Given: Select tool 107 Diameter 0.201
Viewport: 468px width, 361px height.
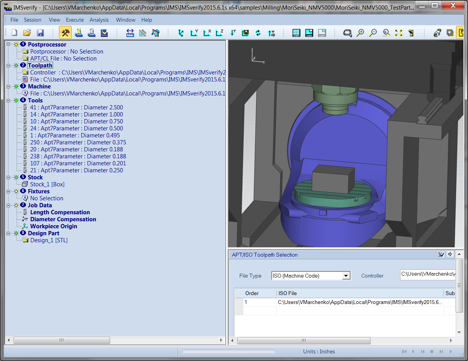Looking at the screenshot, I should point(78,163).
